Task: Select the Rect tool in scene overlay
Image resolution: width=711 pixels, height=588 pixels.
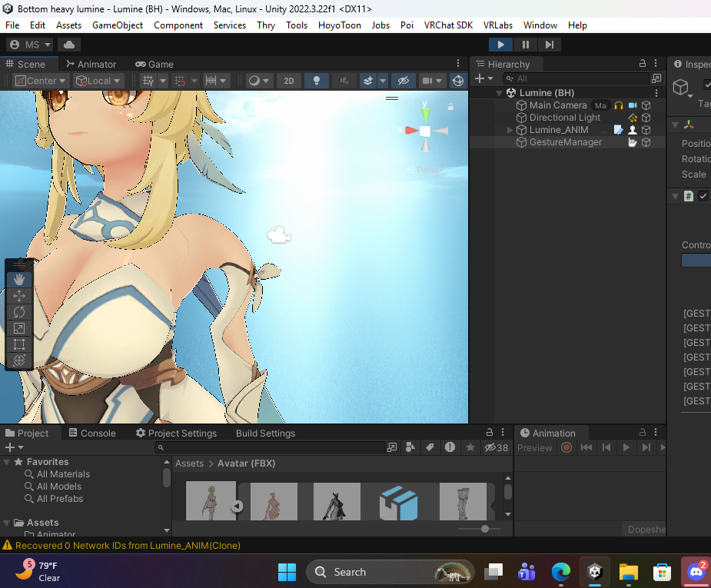Action: 19,344
